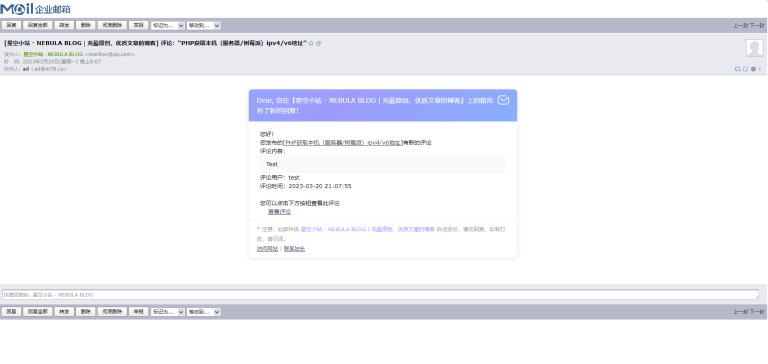Image resolution: width=768 pixels, height=364 pixels.
Task: Click the top 回复 (Reply) button
Action: tap(11, 25)
